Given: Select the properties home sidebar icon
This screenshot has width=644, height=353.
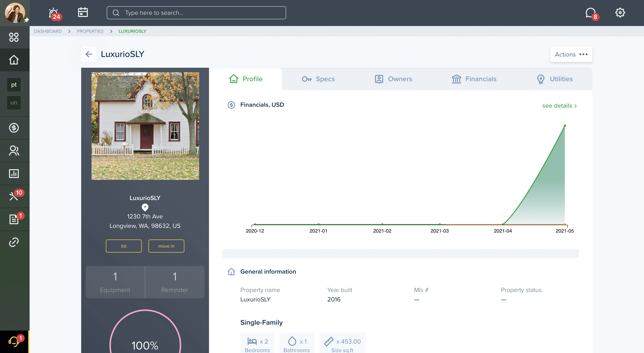Looking at the screenshot, I should (x=14, y=60).
